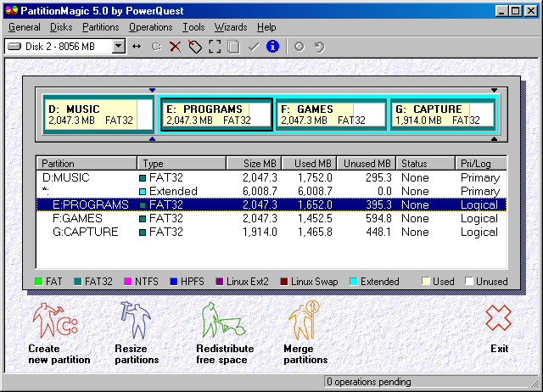Screen dimensions: 543x392
Task: Click the Resize/Move partition toolbar icon
Action: (137, 46)
